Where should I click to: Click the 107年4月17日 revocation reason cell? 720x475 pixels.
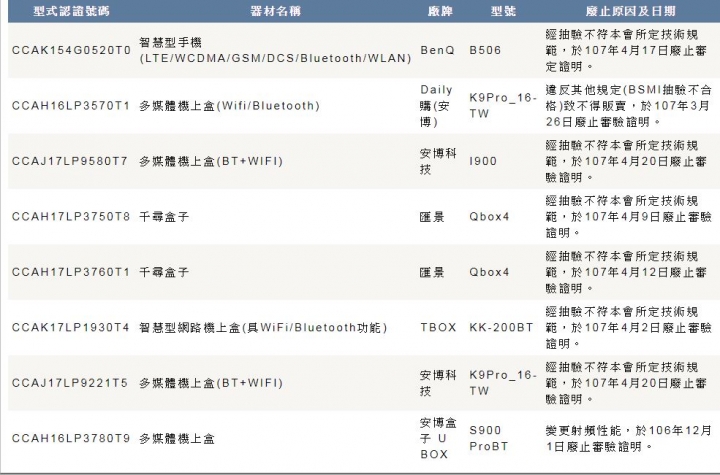pyautogui.click(x=626, y=51)
